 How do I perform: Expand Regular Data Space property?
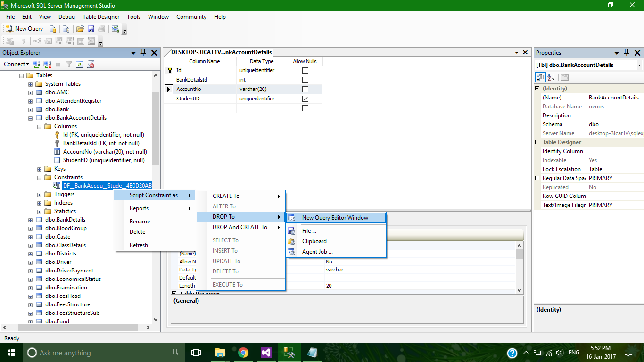point(537,178)
